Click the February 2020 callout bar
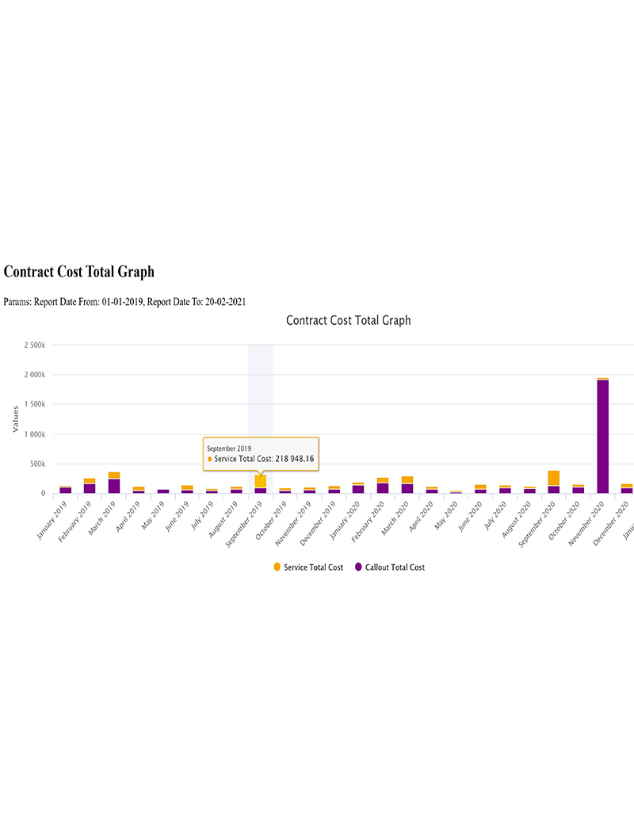The image size is (634, 840). (383, 488)
